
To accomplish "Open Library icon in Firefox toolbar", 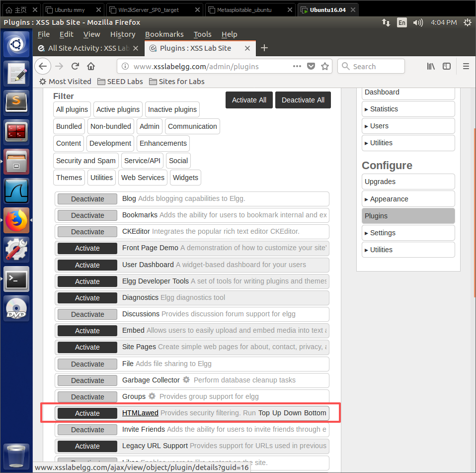I will pos(431,66).
